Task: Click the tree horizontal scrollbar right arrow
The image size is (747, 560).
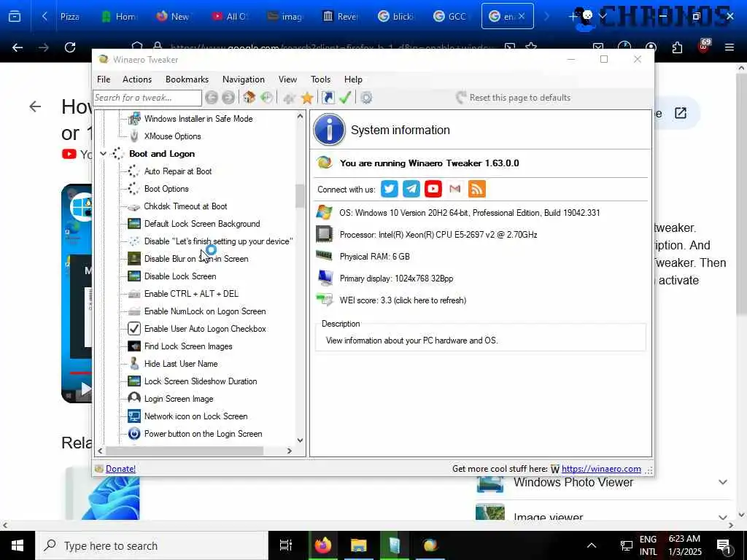Action: (x=289, y=451)
